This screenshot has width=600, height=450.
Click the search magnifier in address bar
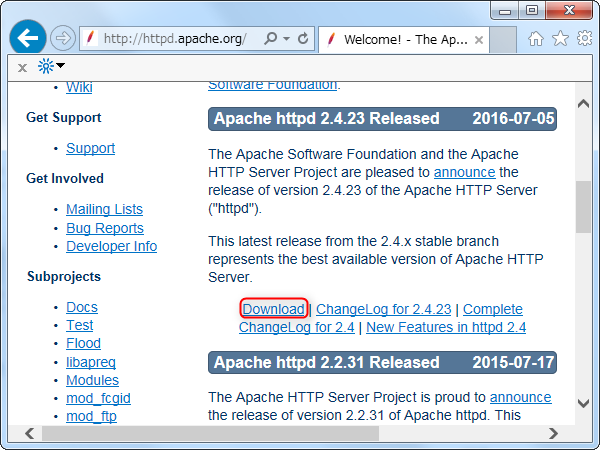point(271,38)
